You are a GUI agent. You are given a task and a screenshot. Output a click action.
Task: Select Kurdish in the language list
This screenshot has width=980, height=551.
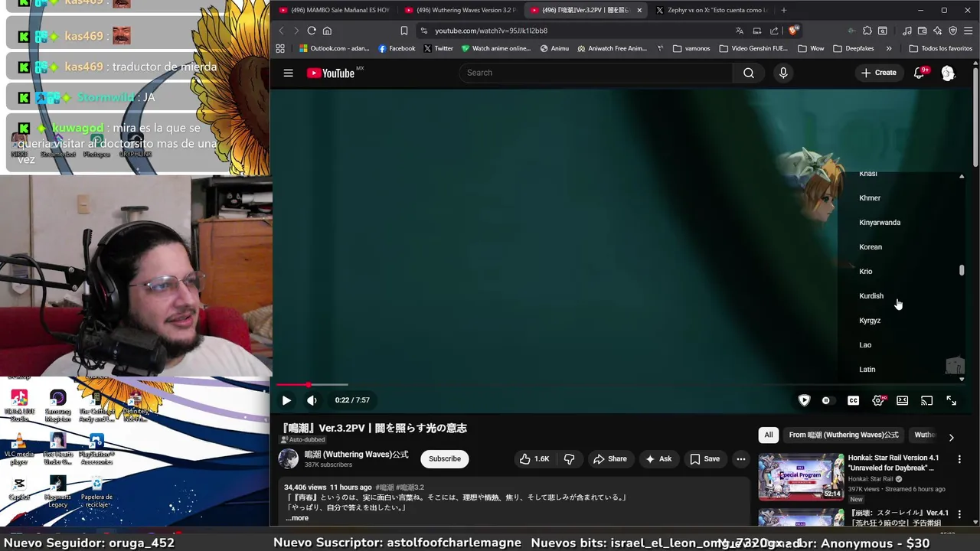871,296
